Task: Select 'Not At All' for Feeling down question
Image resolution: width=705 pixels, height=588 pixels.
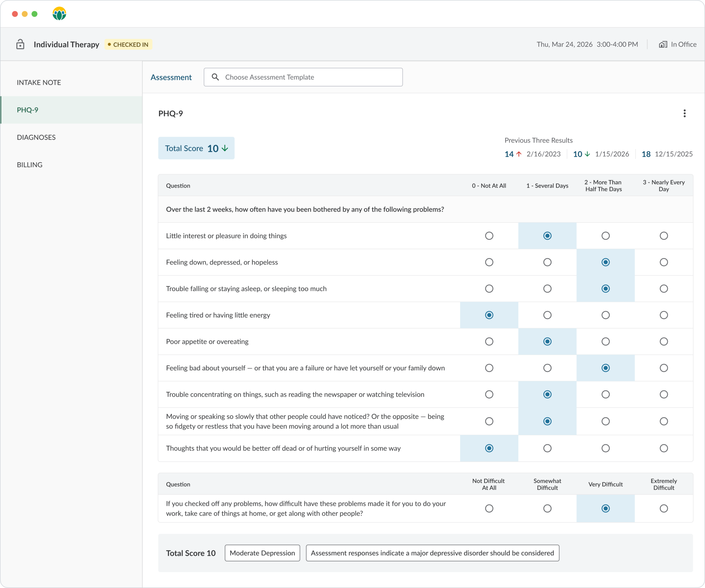Action: pyautogui.click(x=489, y=262)
